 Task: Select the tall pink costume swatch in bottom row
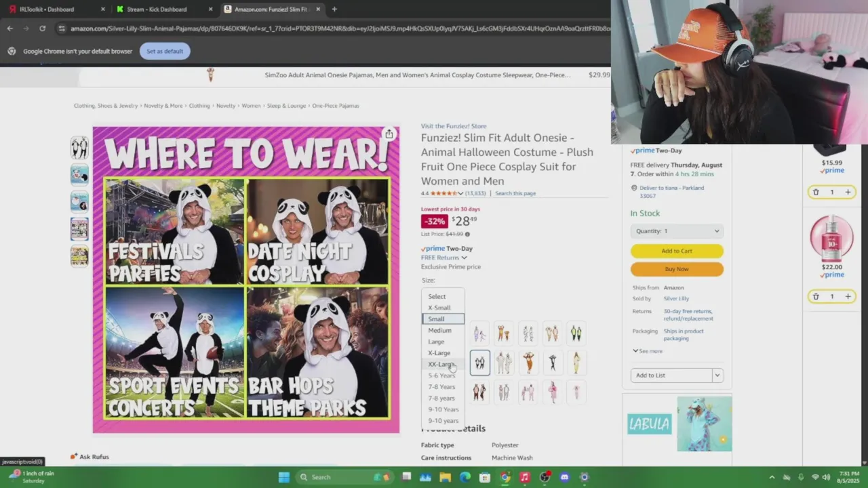tap(553, 392)
